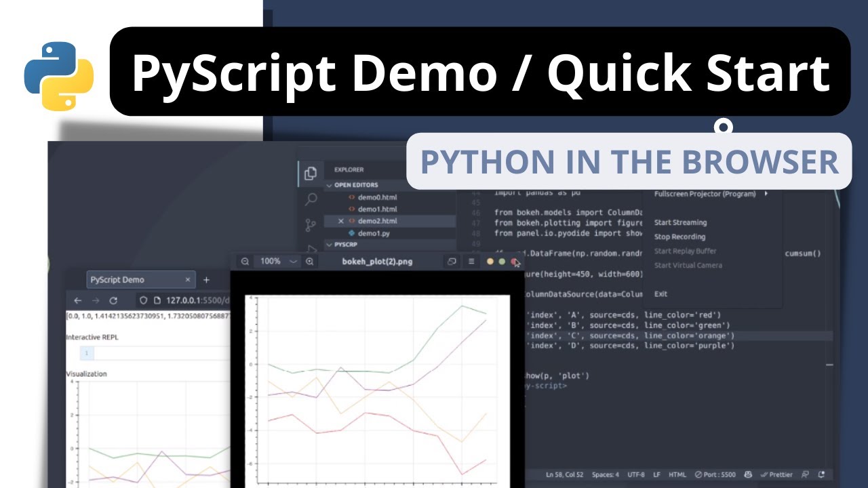Click the Visualization heading in browser
Viewport: 868px width, 488px height.
coord(86,373)
